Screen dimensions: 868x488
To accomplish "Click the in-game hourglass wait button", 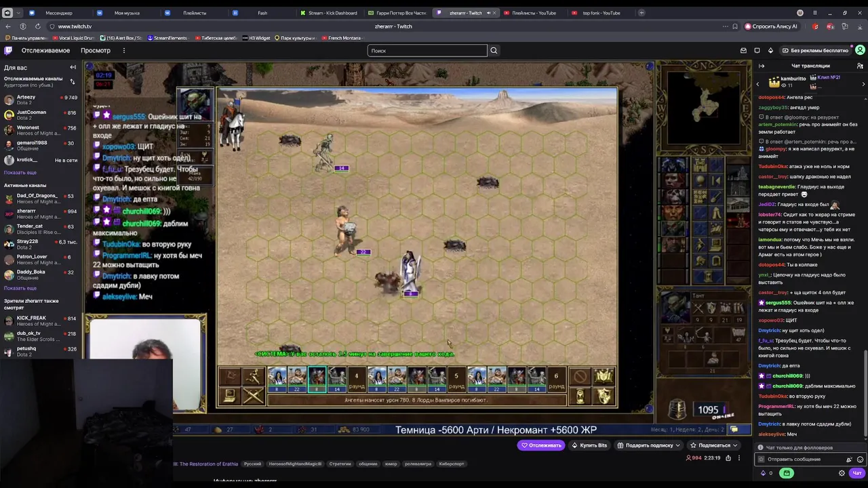I will [580, 396].
